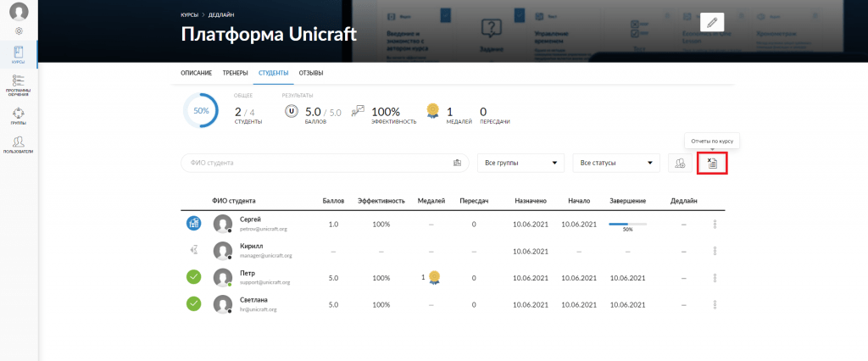This screenshot has width=868, height=361.
Task: Switch to the Описание tab
Action: pos(197,73)
